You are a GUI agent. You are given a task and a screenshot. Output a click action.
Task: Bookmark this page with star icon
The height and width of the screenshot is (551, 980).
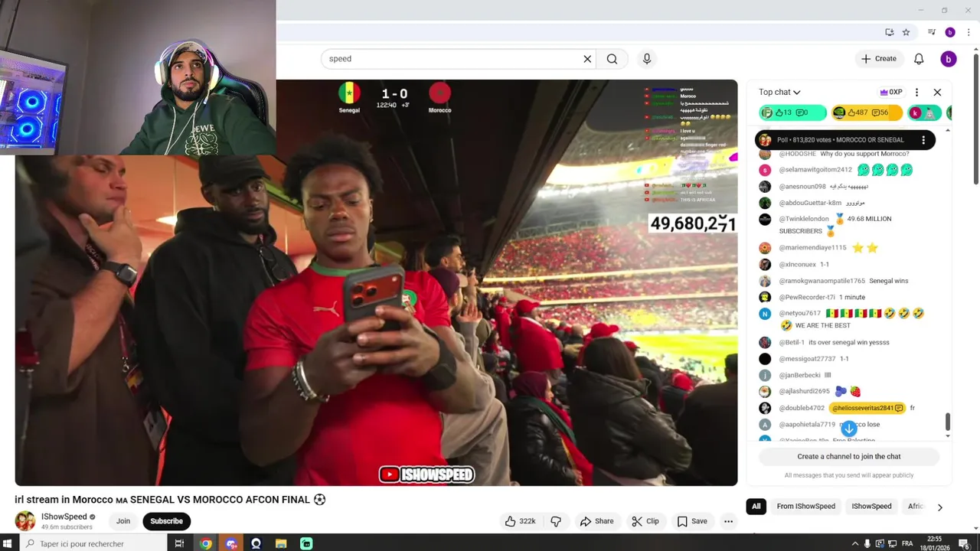click(906, 32)
